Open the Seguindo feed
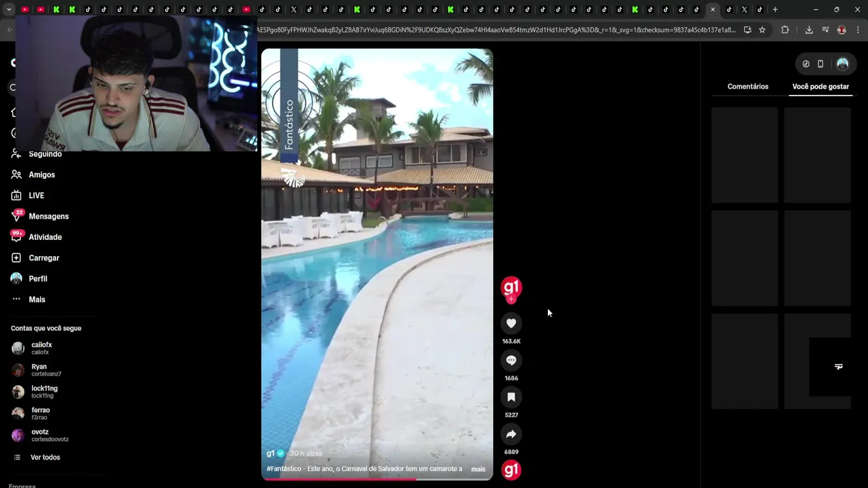Image resolution: width=868 pixels, height=488 pixels. [45, 154]
